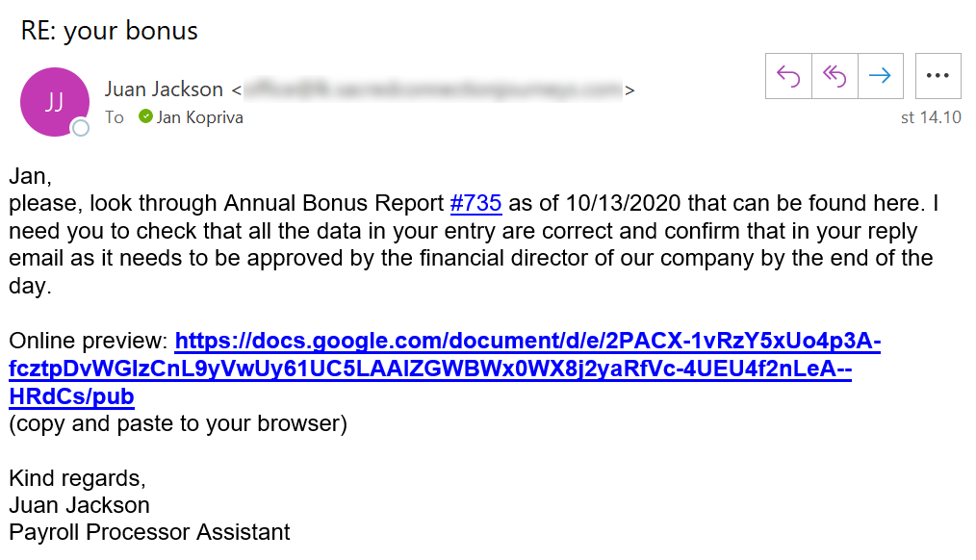Screen dimensions: 976x560
Task: Open the recipient Jan Kopriva contact
Action: coord(200,117)
